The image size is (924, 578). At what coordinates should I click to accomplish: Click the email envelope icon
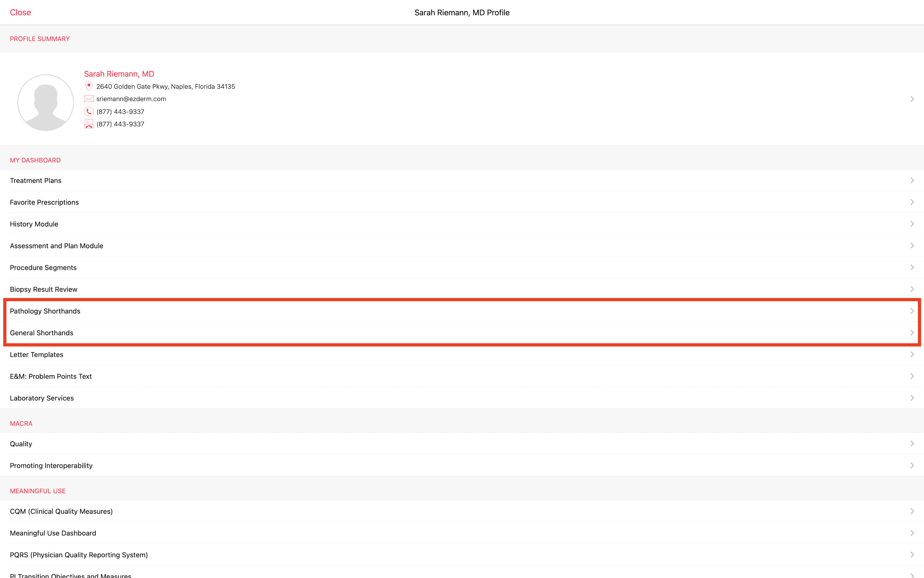pyautogui.click(x=89, y=99)
